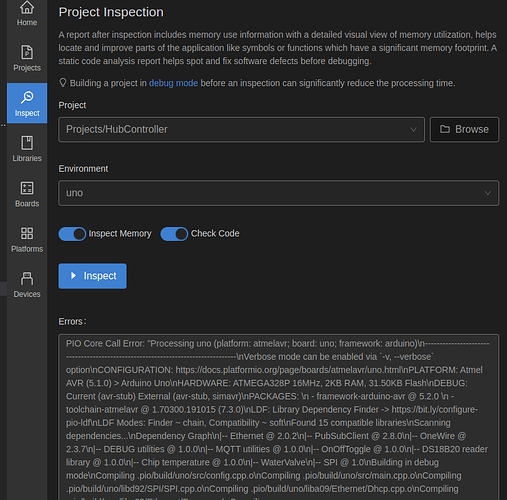
Task: Disable the Inspect Memory toggle
Action: (x=72, y=234)
